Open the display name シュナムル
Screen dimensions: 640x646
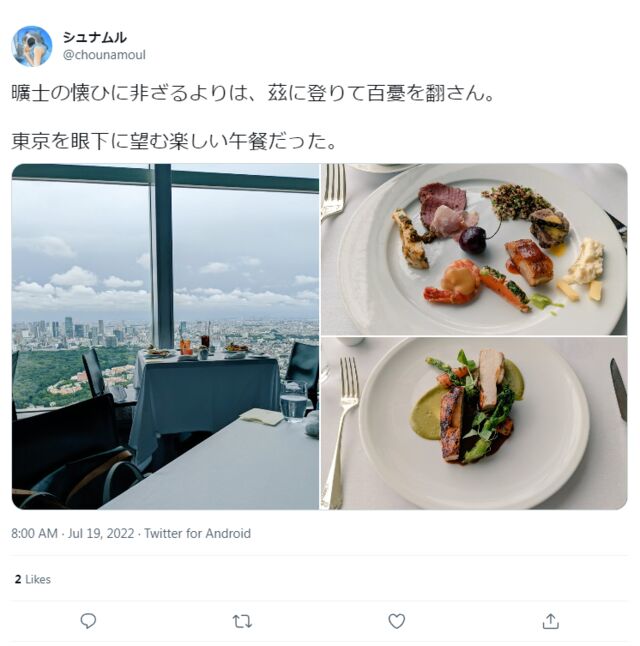tap(94, 37)
